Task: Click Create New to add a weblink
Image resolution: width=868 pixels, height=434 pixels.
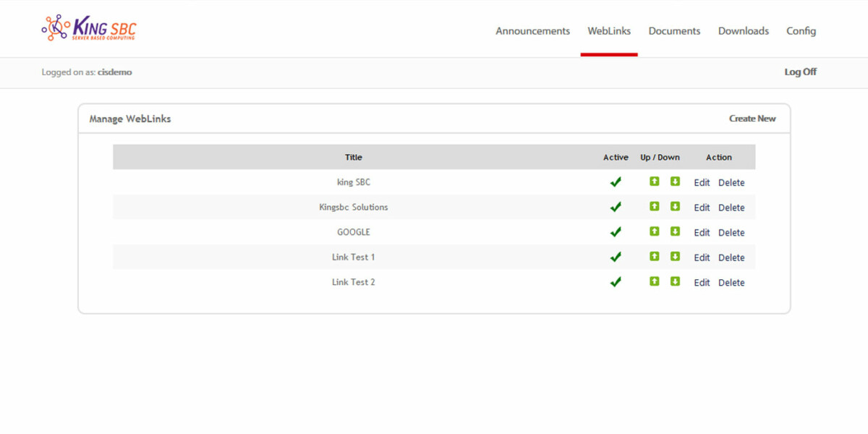Action: point(752,118)
